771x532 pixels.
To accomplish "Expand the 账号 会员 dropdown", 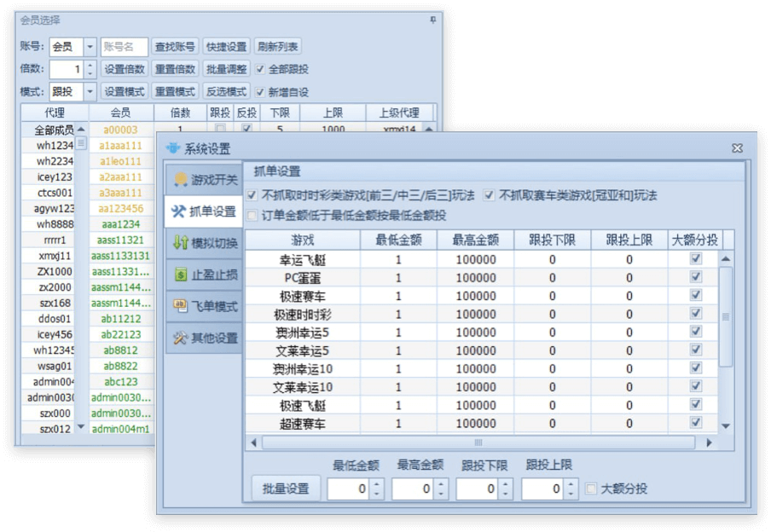I will [90, 47].
